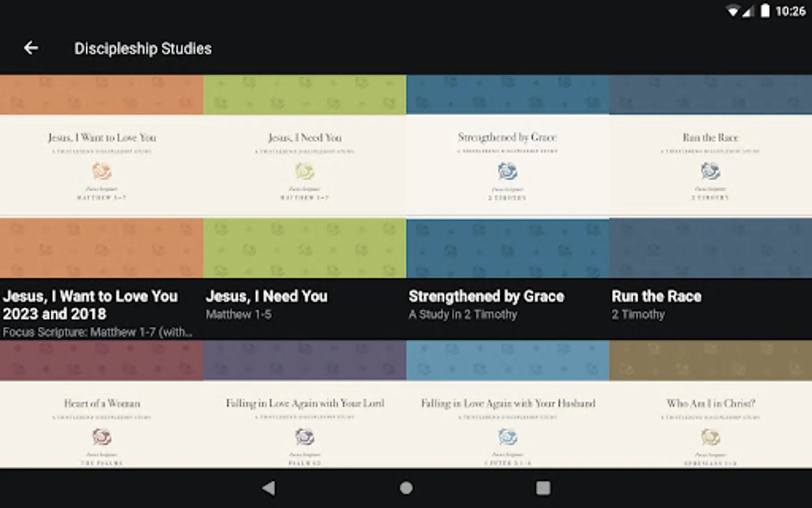Click the Strengthened by Grace title text
812x508 pixels.
(486, 296)
